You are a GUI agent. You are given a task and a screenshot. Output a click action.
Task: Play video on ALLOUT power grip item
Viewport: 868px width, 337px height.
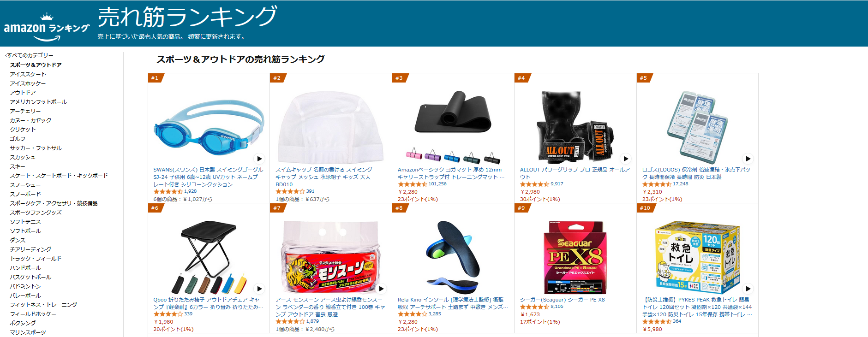click(626, 159)
